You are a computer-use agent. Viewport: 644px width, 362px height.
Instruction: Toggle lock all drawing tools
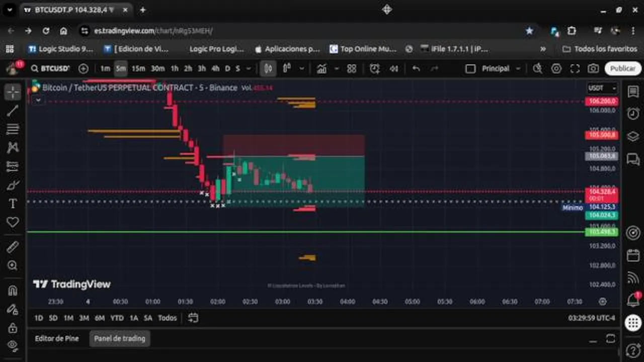[13, 327]
